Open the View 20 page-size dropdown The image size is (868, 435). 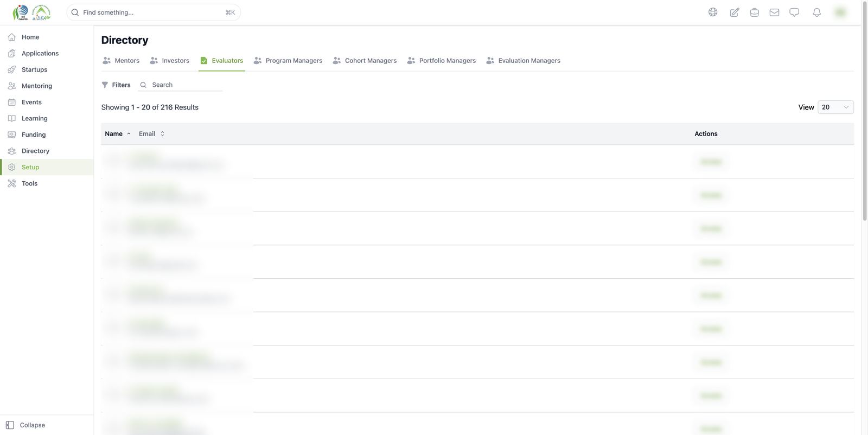point(835,107)
